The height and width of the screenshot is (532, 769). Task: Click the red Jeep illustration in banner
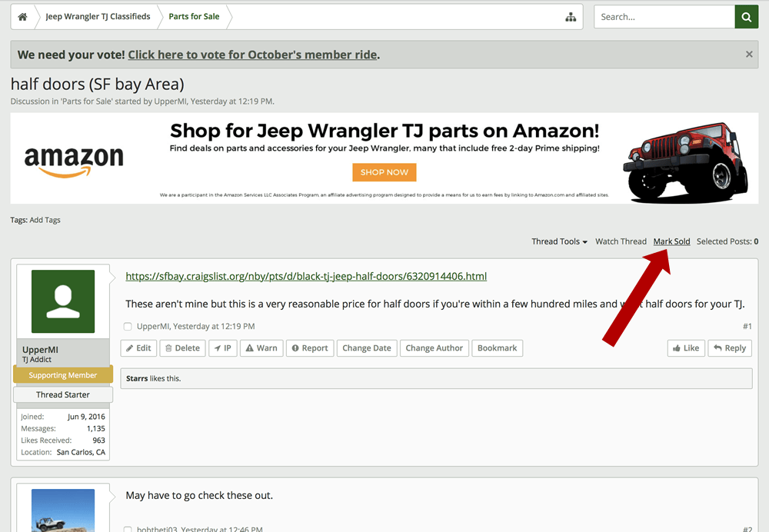coord(685,161)
